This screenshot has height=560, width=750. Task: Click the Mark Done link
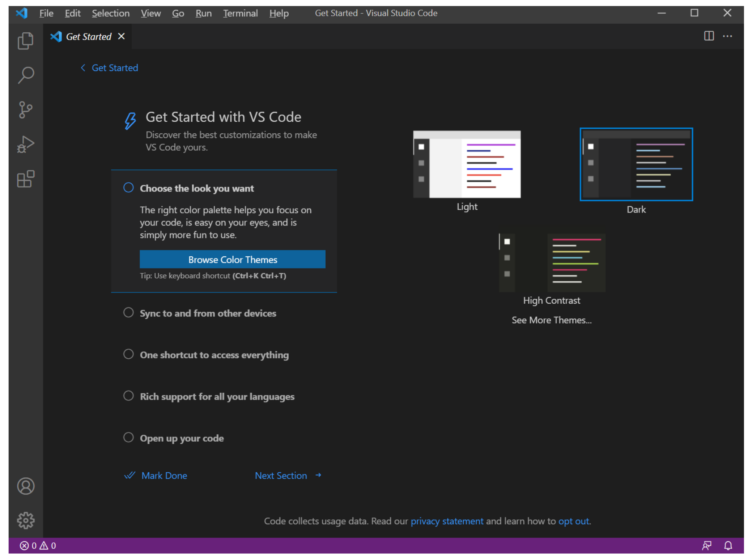click(x=164, y=476)
